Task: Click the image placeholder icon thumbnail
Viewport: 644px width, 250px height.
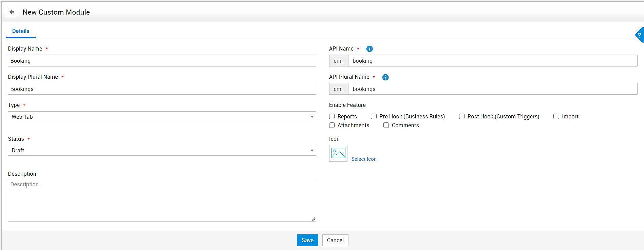Action: [338, 153]
